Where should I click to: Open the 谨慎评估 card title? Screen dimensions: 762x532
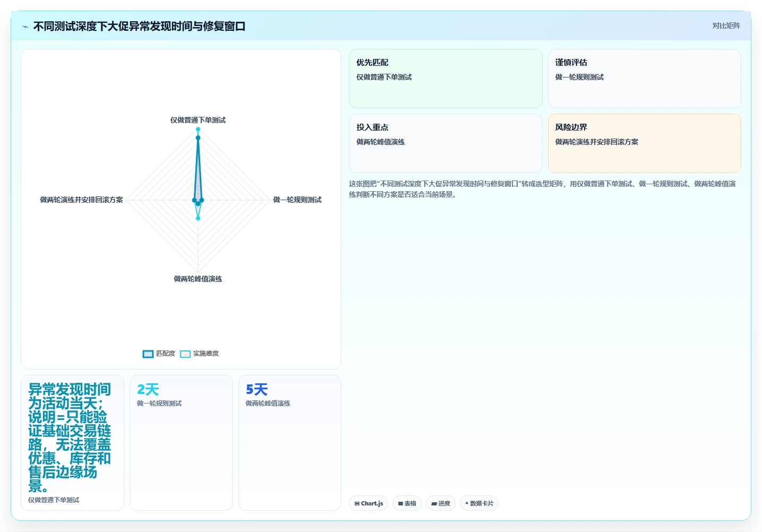coord(571,63)
